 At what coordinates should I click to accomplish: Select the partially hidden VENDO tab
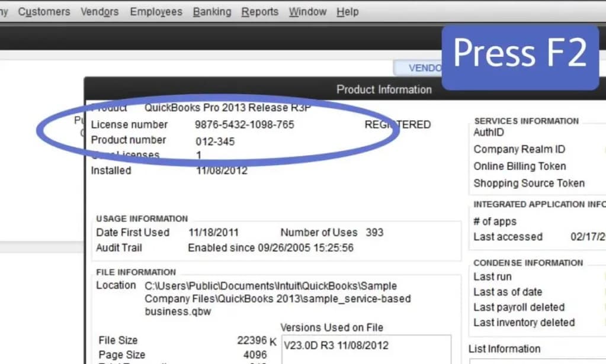(418, 68)
